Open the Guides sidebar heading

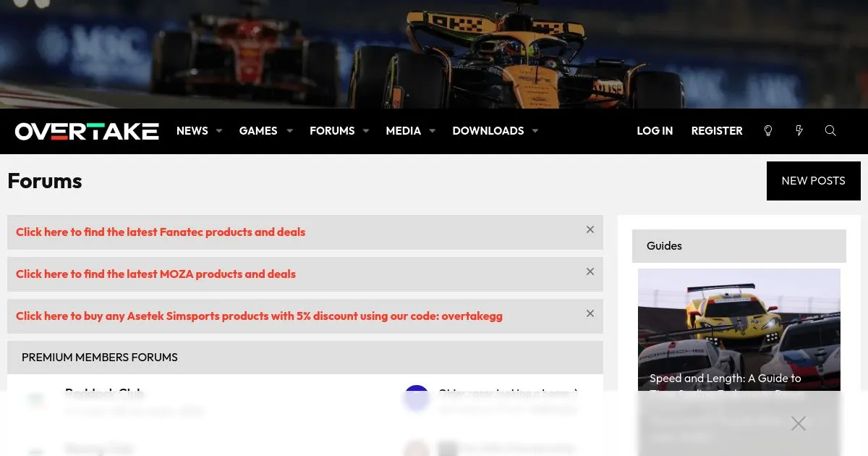tap(664, 246)
